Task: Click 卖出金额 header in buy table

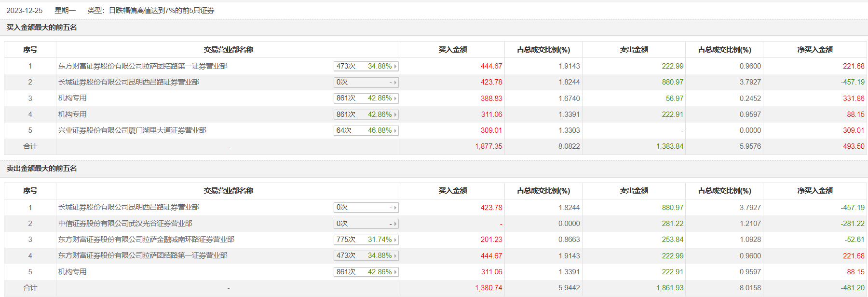Action: (x=634, y=50)
